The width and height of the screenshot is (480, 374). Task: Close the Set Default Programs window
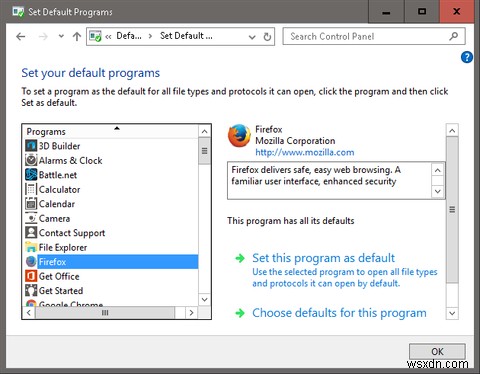(x=457, y=12)
